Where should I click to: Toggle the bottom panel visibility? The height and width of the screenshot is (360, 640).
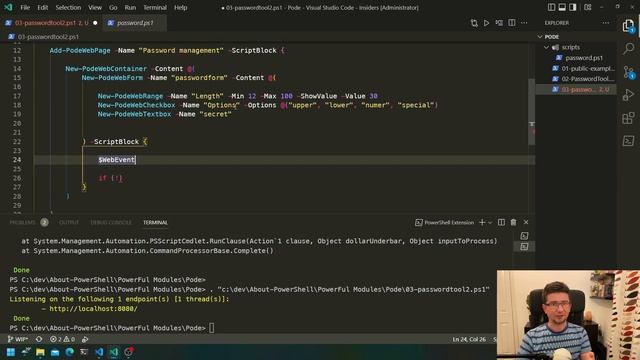tap(562, 7)
